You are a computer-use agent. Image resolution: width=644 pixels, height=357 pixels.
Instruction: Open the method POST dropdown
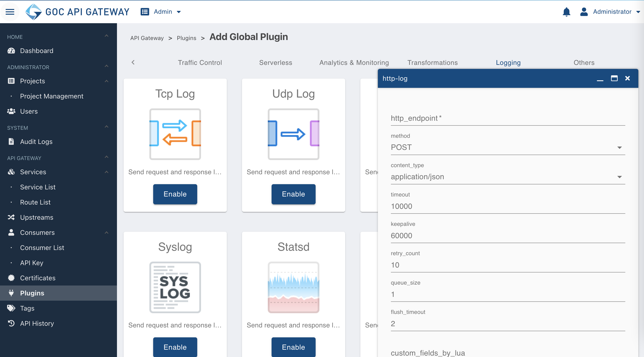[508, 147]
